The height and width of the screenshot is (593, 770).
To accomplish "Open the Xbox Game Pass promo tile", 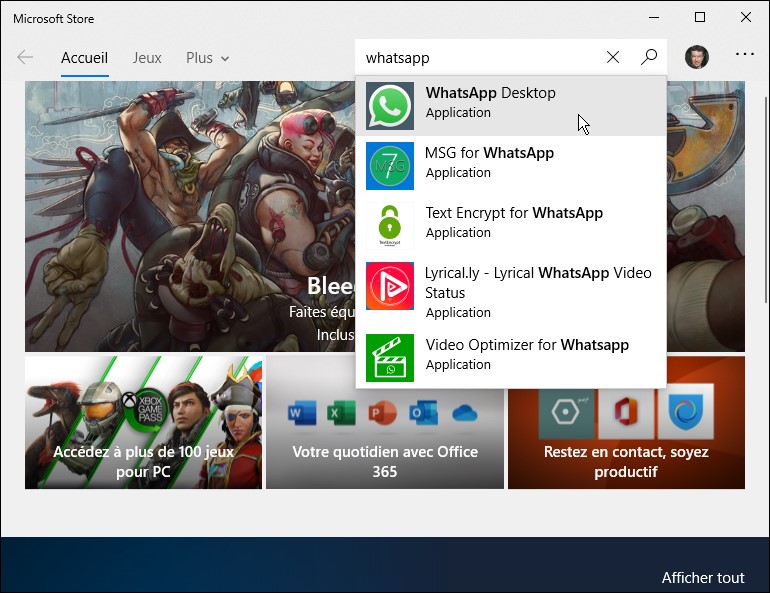I will click(143, 422).
